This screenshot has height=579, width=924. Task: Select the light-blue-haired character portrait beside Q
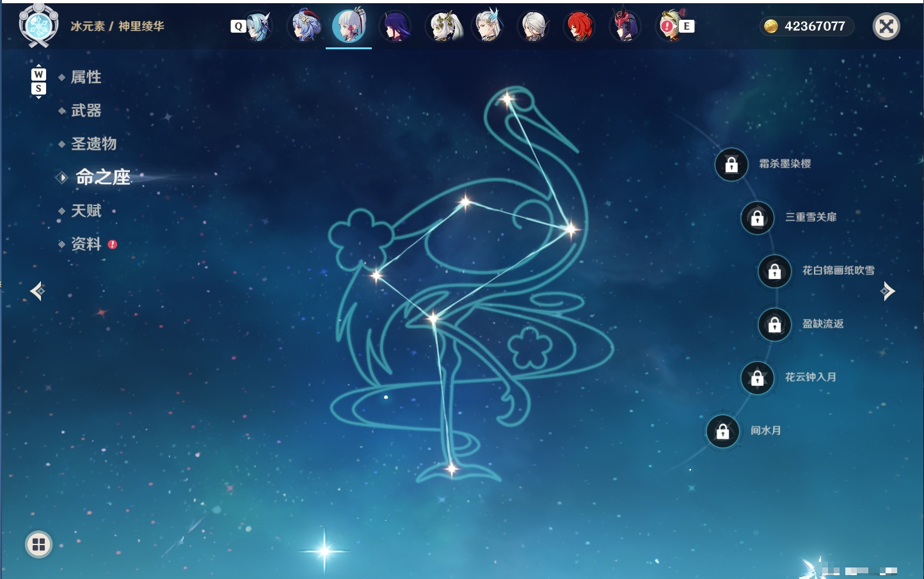[x=259, y=26]
